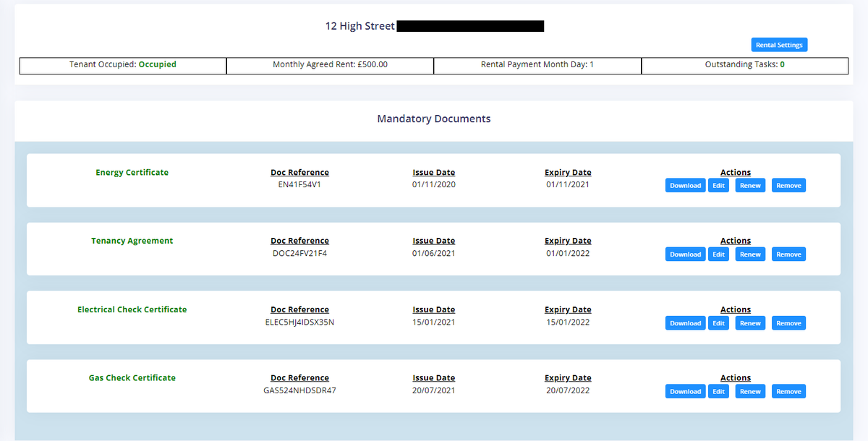The height and width of the screenshot is (441, 868).
Task: Download the Energy Certificate
Action: (685, 186)
